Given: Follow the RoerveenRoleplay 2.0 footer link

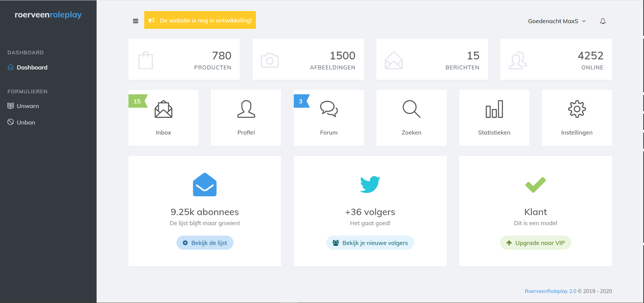Looking at the screenshot, I should pos(550,291).
